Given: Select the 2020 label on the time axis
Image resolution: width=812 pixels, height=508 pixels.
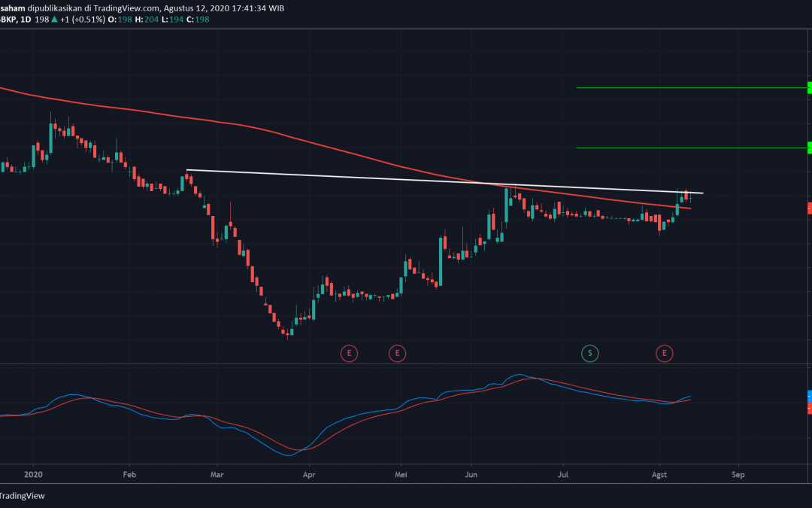Looking at the screenshot, I should (x=33, y=475).
